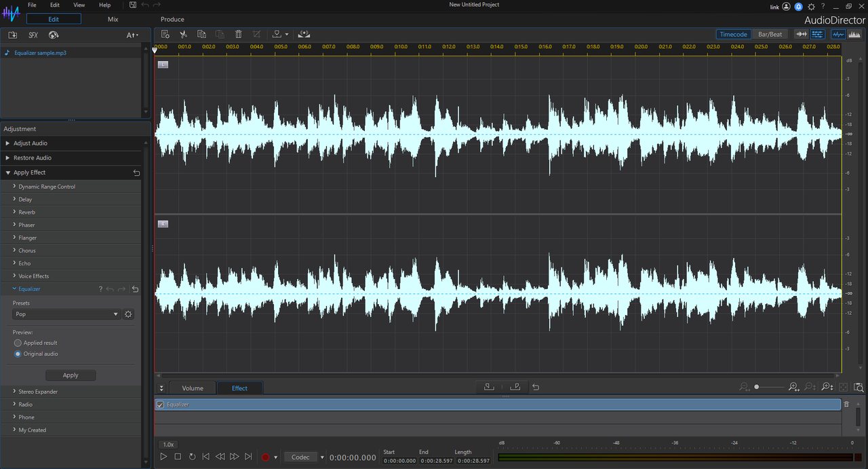Click the Start time field
This screenshot has width=868, height=469.
(x=398, y=460)
